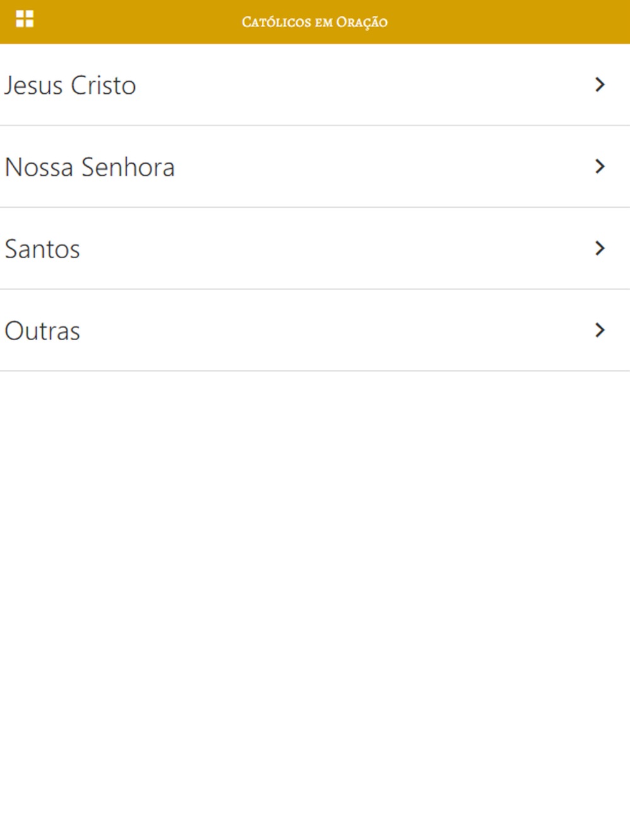
Task: Go to Jesus Cristo prayers
Action: [315, 85]
